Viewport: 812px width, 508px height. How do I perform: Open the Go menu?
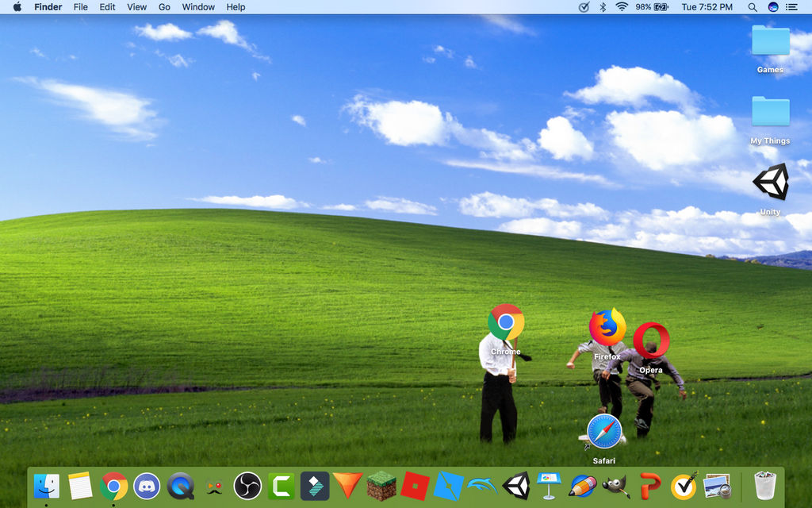point(164,6)
